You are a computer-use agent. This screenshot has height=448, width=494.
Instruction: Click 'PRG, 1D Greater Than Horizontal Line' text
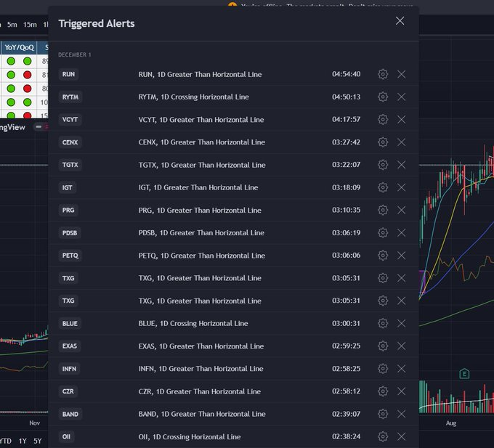pyautogui.click(x=200, y=210)
